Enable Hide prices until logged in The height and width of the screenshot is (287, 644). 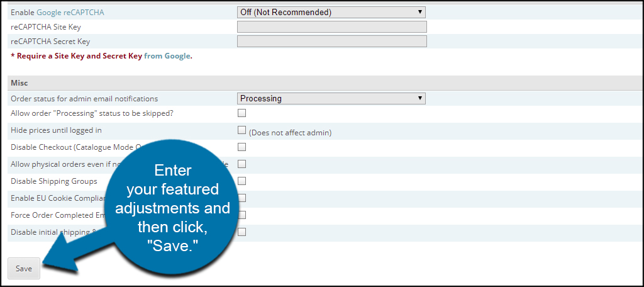coord(242,130)
